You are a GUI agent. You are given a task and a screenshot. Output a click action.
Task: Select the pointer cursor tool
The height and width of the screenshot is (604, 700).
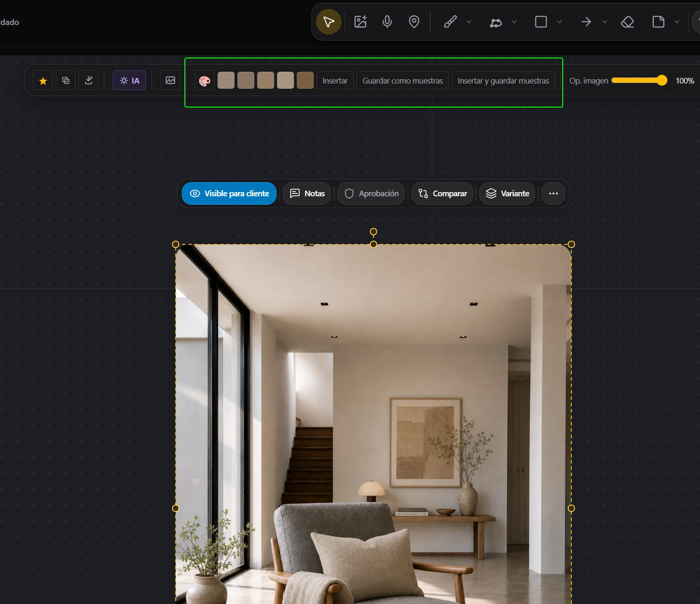(x=329, y=22)
